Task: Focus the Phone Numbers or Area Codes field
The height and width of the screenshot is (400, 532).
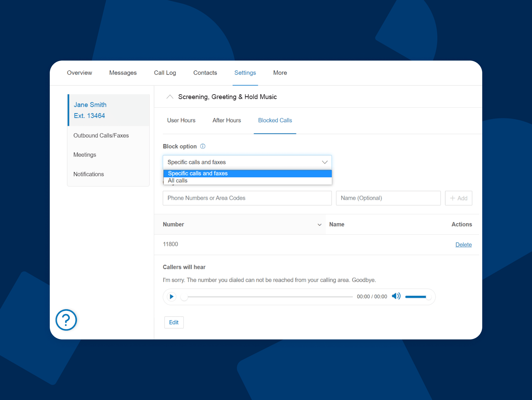Action: pyautogui.click(x=247, y=198)
